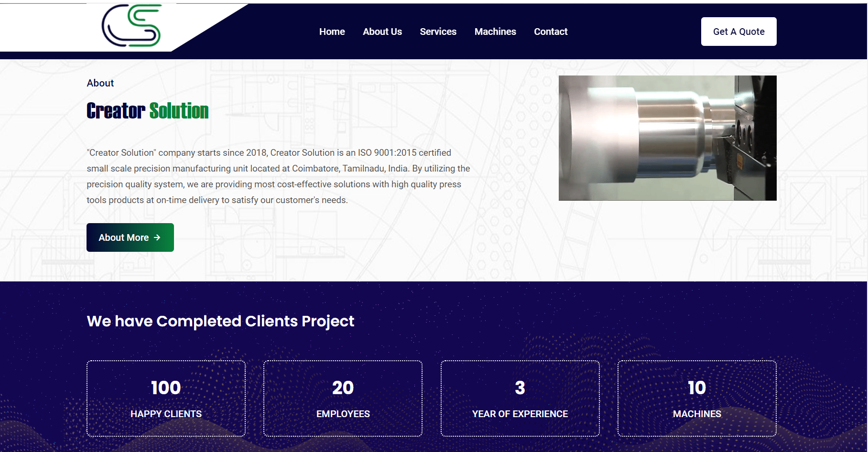Viewport: 868px width, 452px height.
Task: Click the About More button text
Action: click(x=123, y=237)
